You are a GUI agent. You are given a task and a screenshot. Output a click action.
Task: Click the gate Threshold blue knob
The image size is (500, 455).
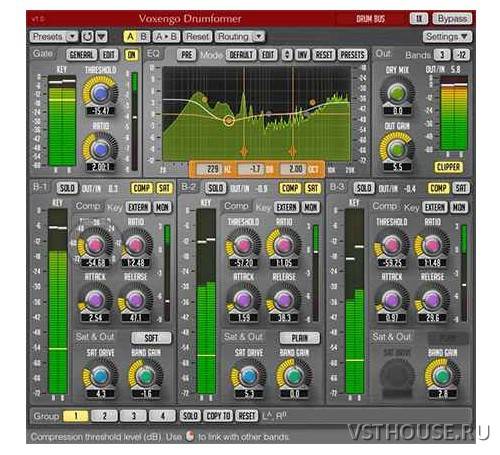click(100, 94)
